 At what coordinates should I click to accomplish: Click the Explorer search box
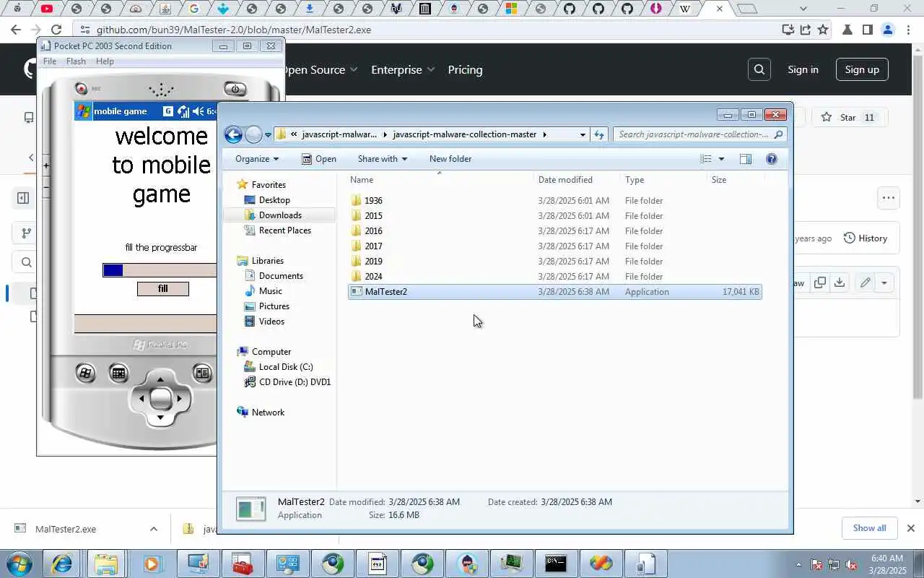click(699, 134)
